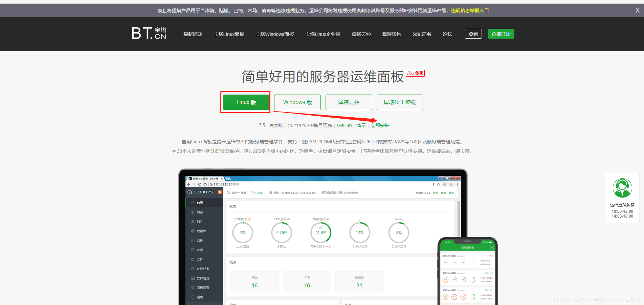Open 最新活动 menu item
The height and width of the screenshot is (305, 644).
tap(193, 34)
